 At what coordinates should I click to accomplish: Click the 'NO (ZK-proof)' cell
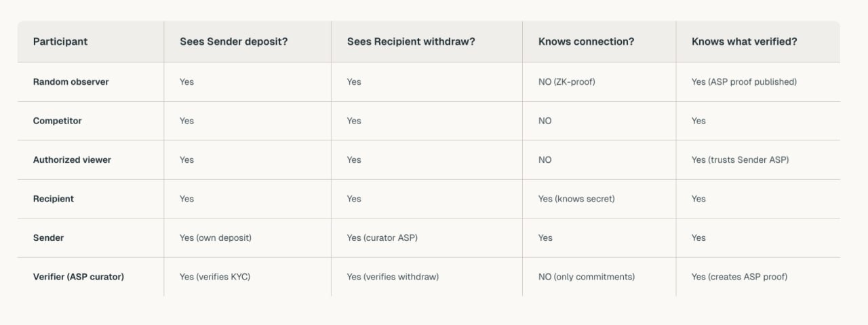click(566, 81)
